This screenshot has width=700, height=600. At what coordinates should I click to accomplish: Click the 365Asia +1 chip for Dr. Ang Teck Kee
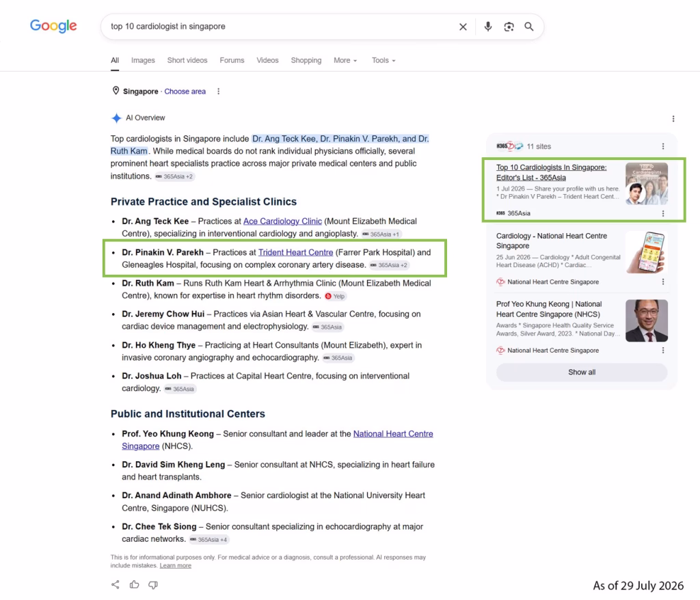[x=381, y=234]
